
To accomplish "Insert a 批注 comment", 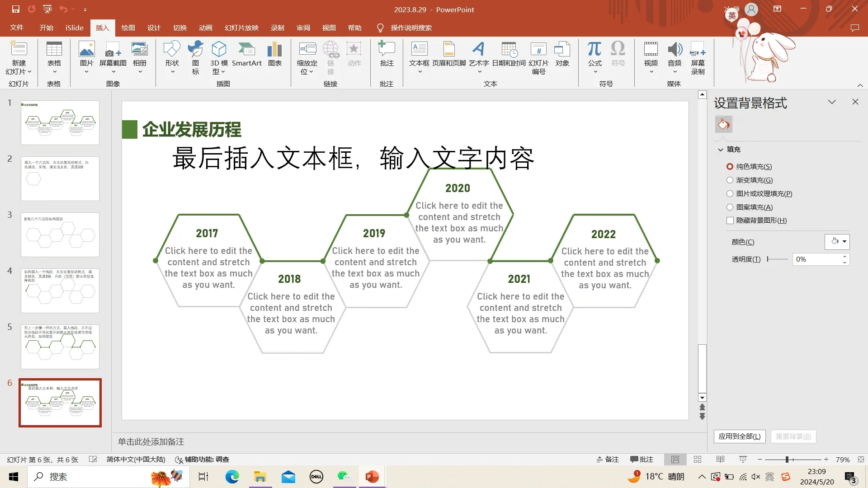I will coord(387,56).
